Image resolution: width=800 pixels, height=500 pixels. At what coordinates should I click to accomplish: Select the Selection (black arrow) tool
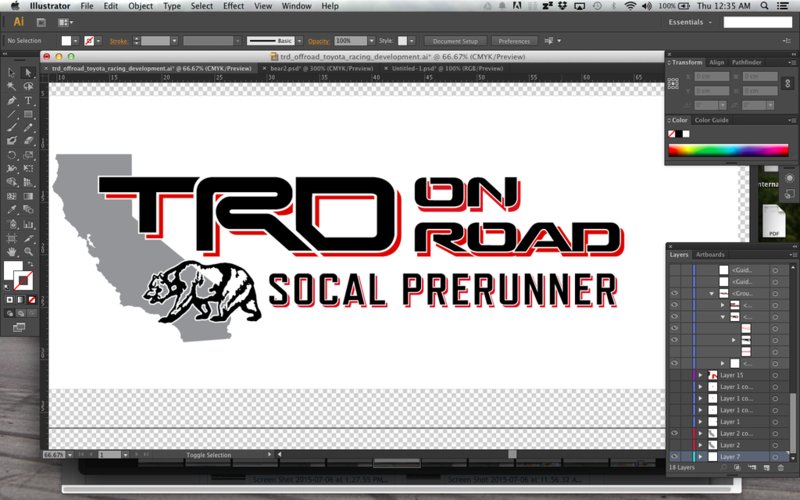[x=11, y=73]
